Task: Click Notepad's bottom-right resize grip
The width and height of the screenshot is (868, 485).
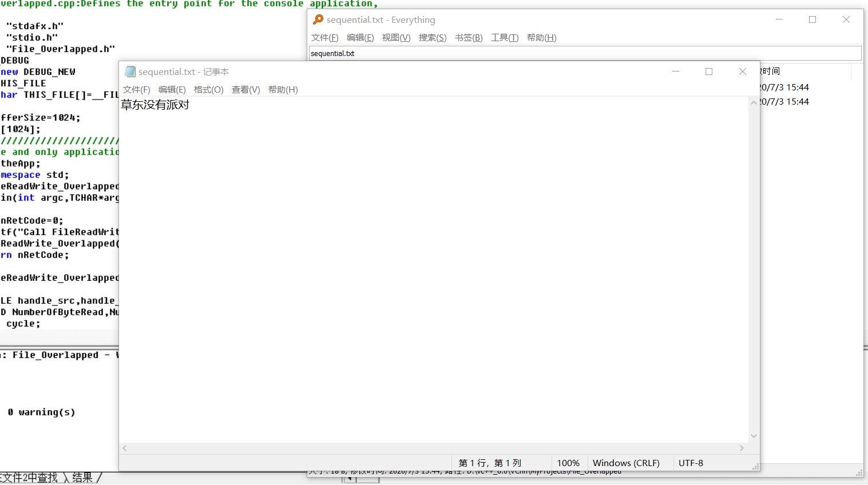Action: pos(755,467)
